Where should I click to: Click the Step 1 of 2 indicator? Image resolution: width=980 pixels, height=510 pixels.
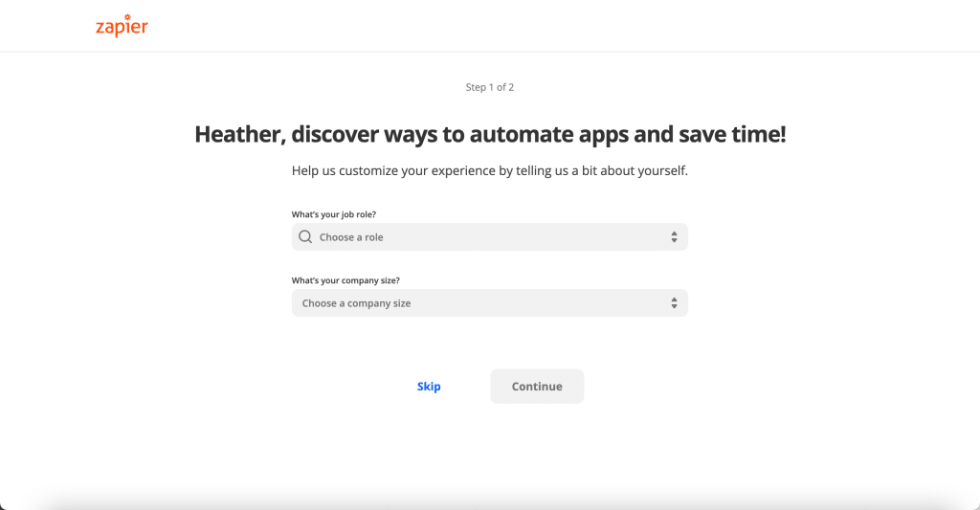click(x=489, y=87)
